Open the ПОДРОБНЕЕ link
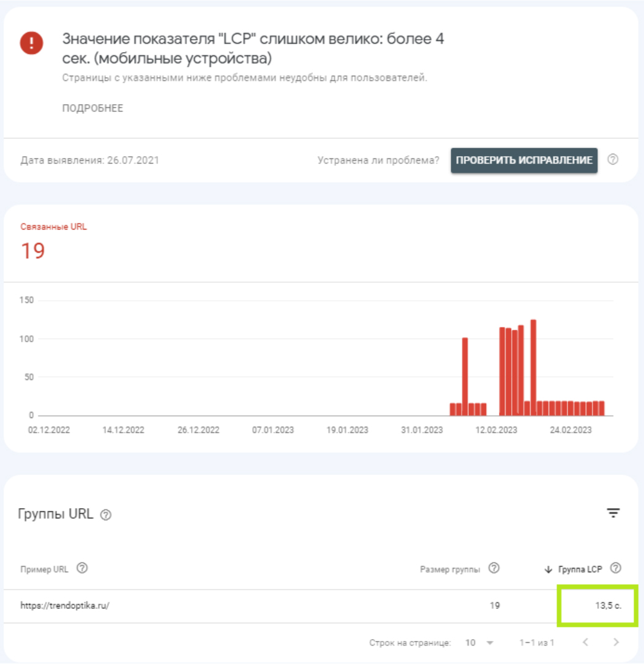The width and height of the screenshot is (644, 666). click(92, 108)
